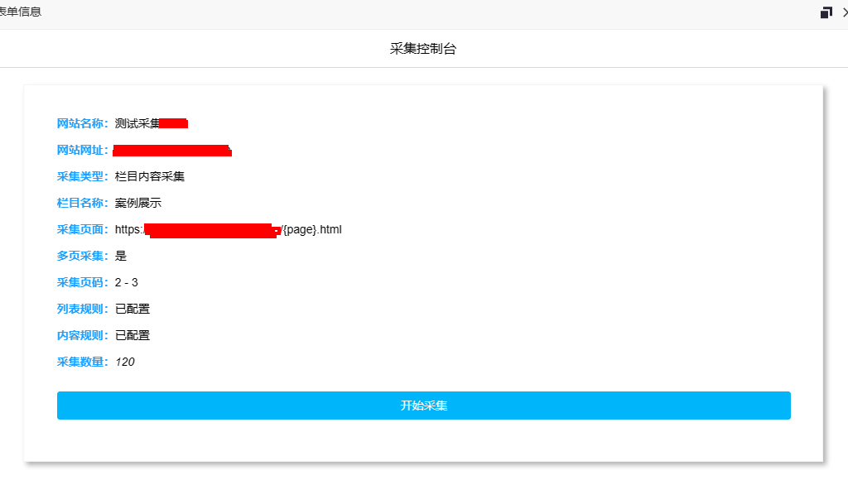Select the 栏目内容采集 value text
The width and height of the screenshot is (848, 504).
click(x=150, y=176)
